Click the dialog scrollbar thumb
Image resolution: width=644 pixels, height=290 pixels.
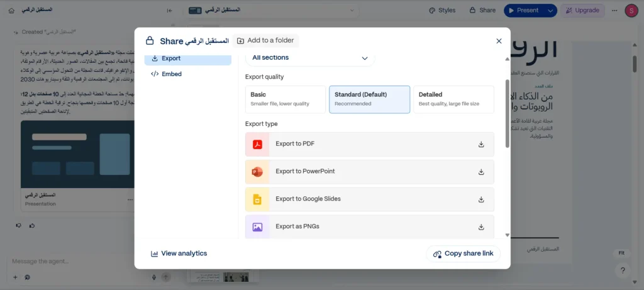point(508,113)
